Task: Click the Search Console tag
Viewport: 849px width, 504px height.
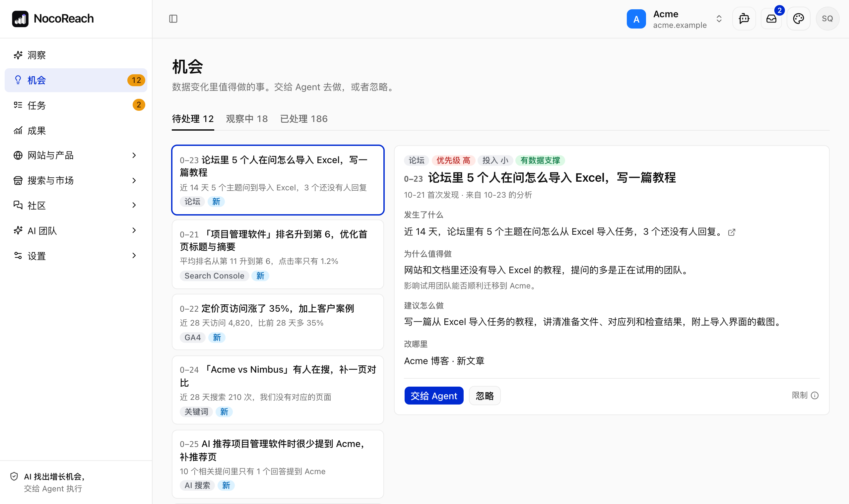Action: tap(214, 276)
